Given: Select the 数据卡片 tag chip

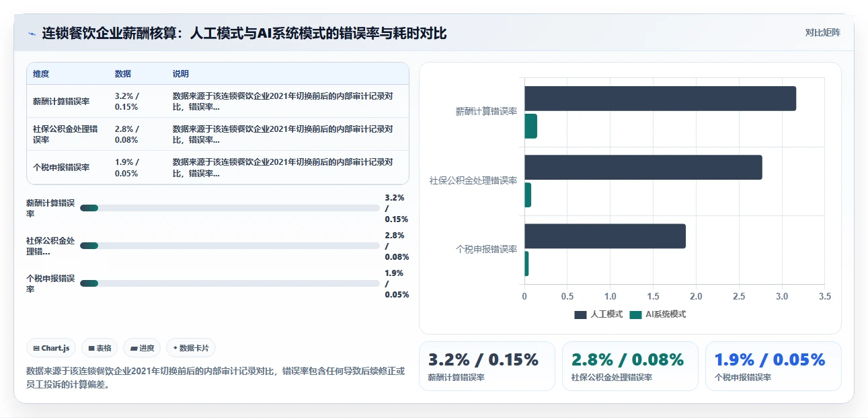Looking at the screenshot, I should pos(191,348).
